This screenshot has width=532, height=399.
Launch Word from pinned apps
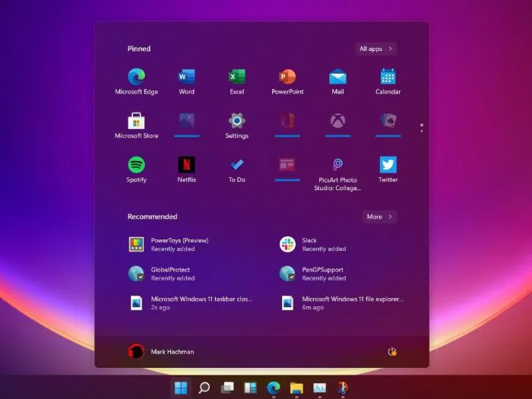(x=187, y=81)
